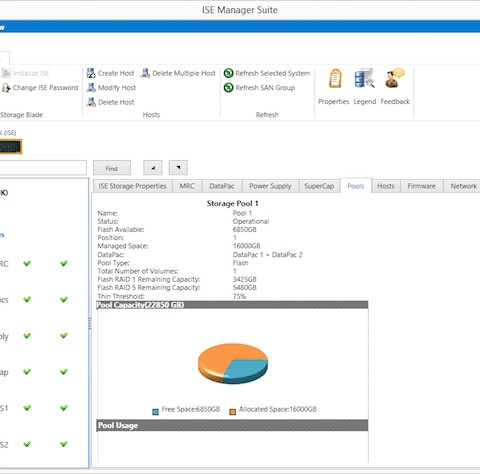
Task: Click the Modify Host icon
Action: tap(91, 88)
